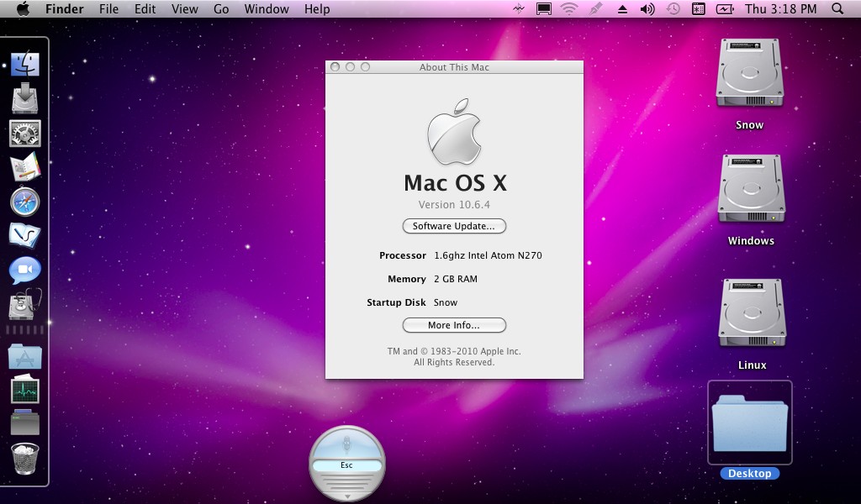Open the Applications folder in the dock
This screenshot has height=504, width=861.
pyautogui.click(x=25, y=356)
